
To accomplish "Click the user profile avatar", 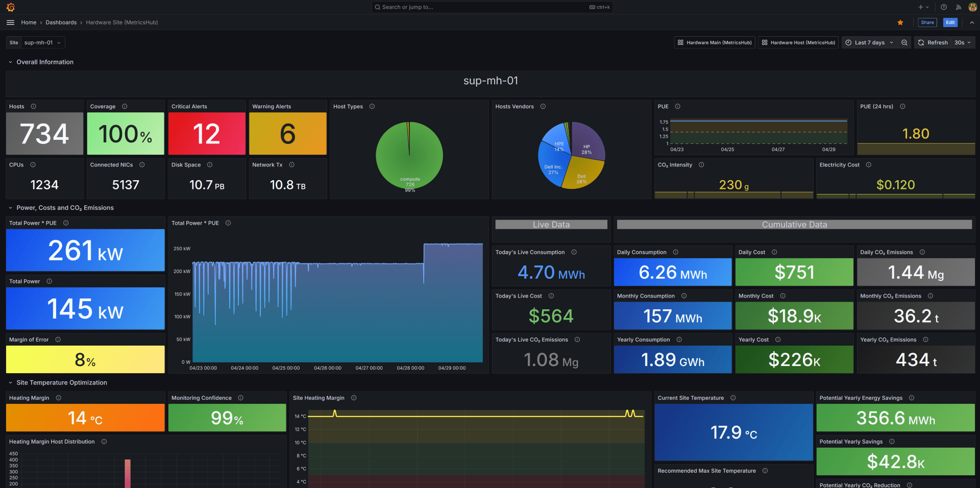I will (x=972, y=7).
